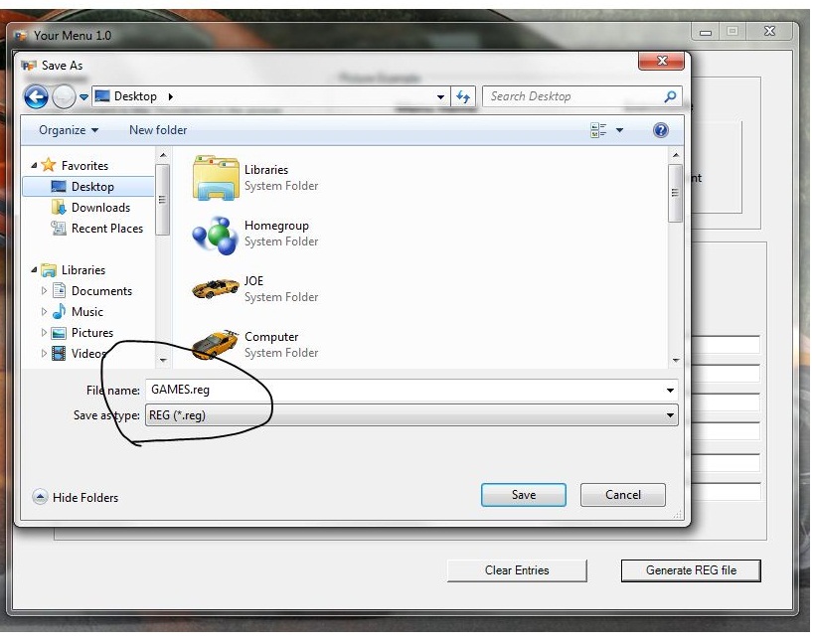
Task: Select Libraries in the navigation pane
Action: click(73, 269)
